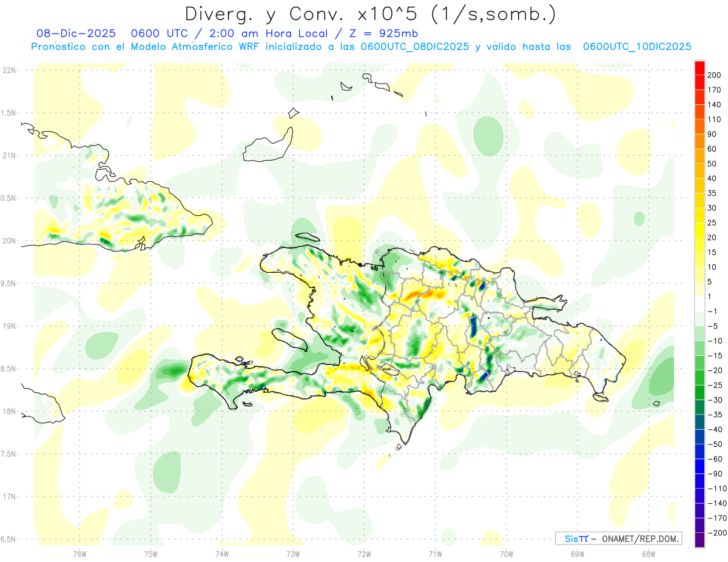The image size is (728, 562).
Task: Click the '72W' longitude axis label
Action: [364, 554]
